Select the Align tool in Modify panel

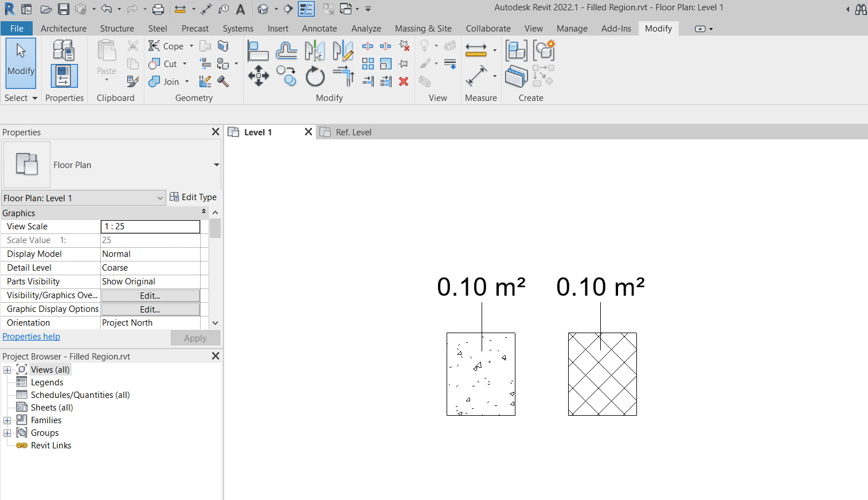258,50
